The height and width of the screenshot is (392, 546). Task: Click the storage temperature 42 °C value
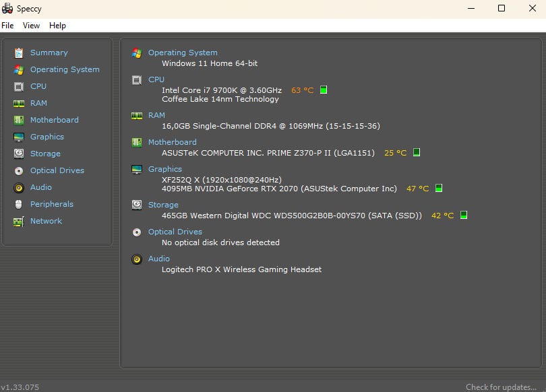coord(443,216)
